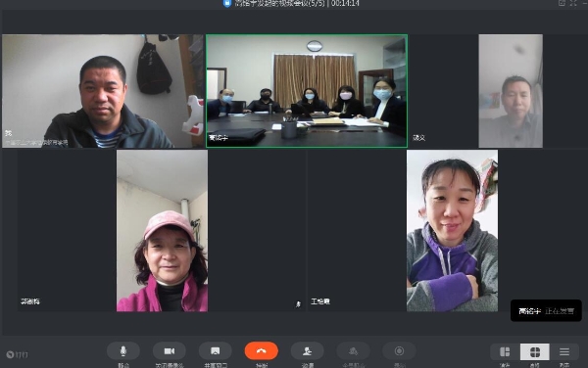This screenshot has width=588, height=368.
Task: Select the woman in purple hoodie video tile
Action: [x=452, y=231]
